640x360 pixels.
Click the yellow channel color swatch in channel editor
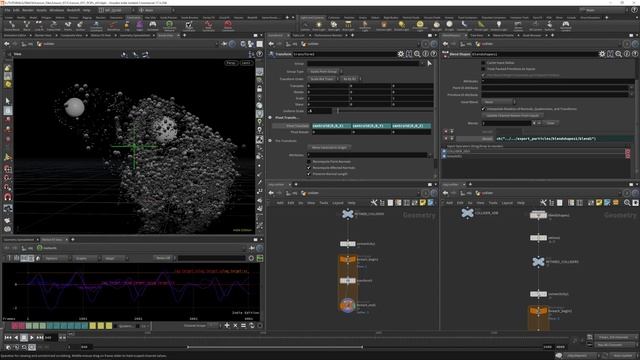[x=93, y=326]
